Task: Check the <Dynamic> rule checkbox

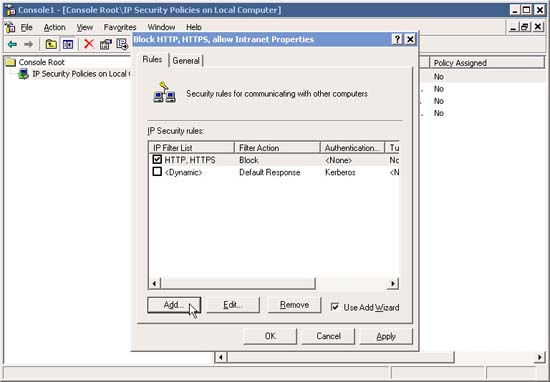Action: coord(157,172)
